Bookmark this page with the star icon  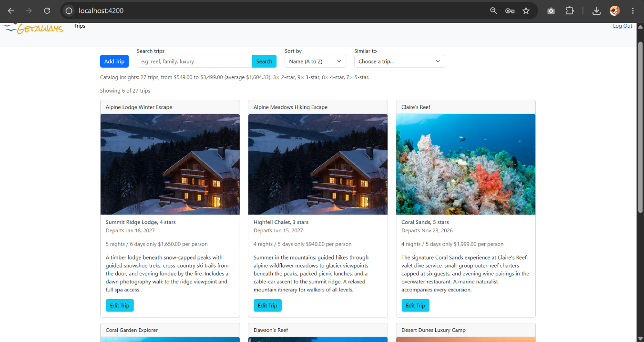(x=526, y=10)
